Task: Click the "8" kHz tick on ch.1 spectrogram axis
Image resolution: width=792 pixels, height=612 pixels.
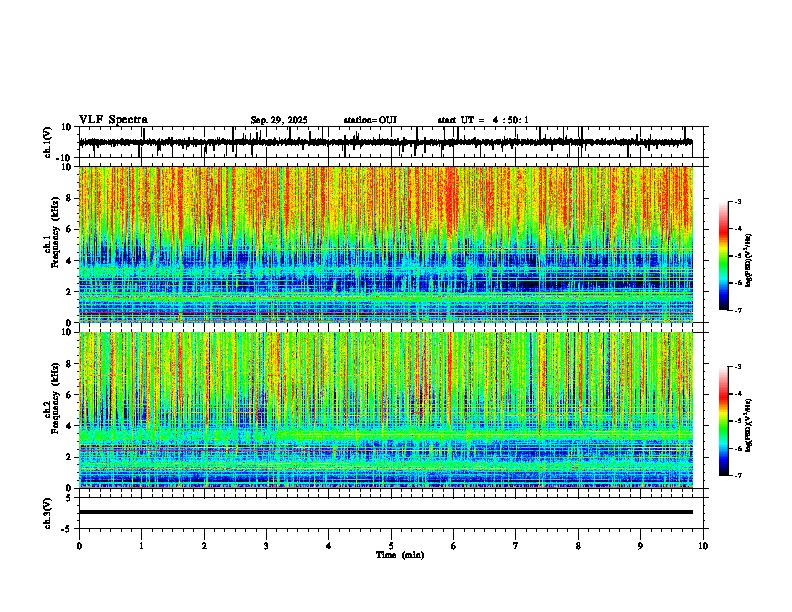Action: [70, 198]
